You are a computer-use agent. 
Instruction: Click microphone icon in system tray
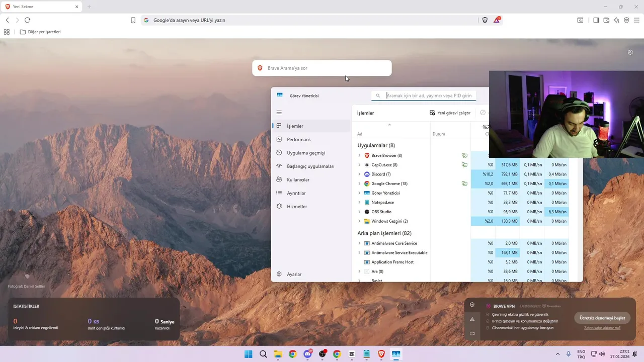click(x=569, y=354)
